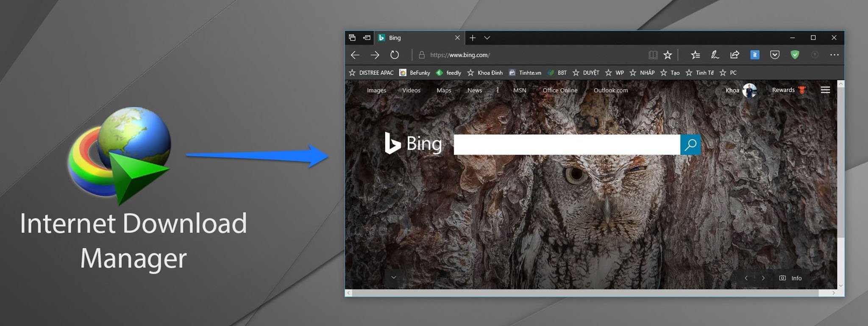Image resolution: width=868 pixels, height=326 pixels.
Task: Share this web page
Action: (734, 55)
